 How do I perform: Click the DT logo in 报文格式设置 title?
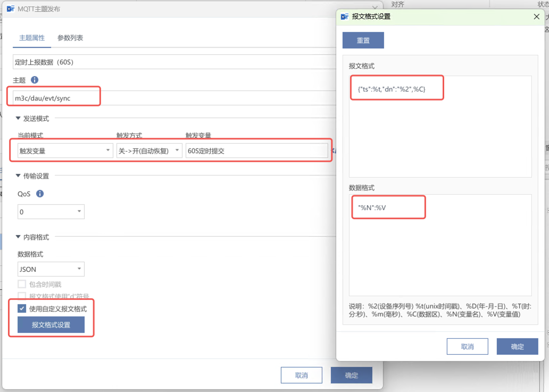pos(345,16)
